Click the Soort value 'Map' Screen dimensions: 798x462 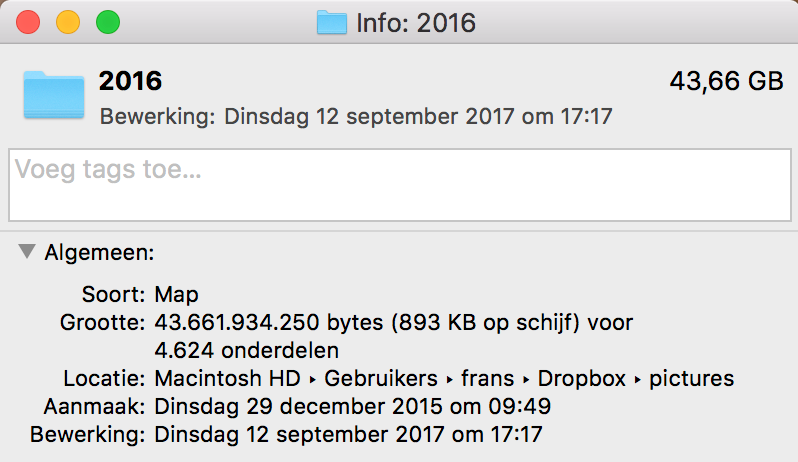177,295
